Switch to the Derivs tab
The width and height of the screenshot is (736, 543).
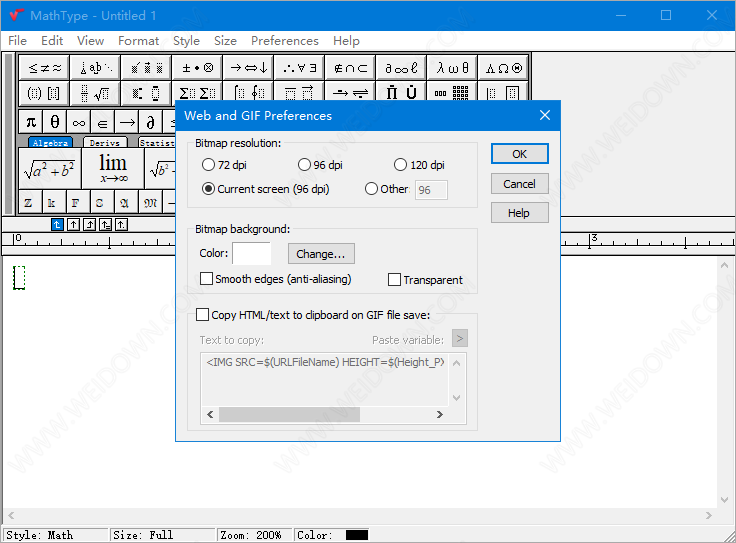[x=105, y=142]
